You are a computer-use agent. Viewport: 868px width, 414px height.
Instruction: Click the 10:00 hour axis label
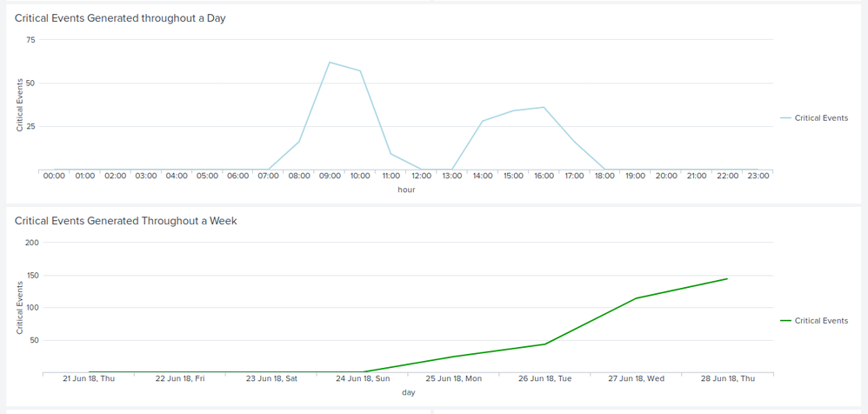360,176
